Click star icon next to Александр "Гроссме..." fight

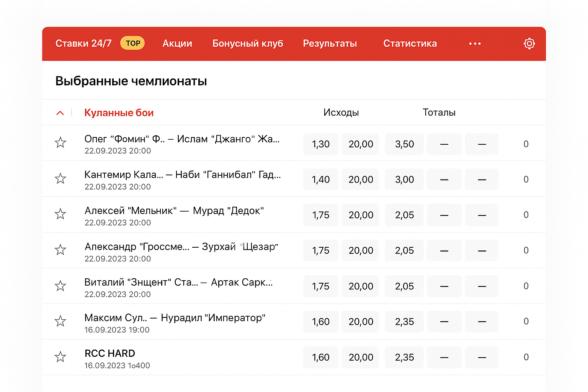point(60,250)
